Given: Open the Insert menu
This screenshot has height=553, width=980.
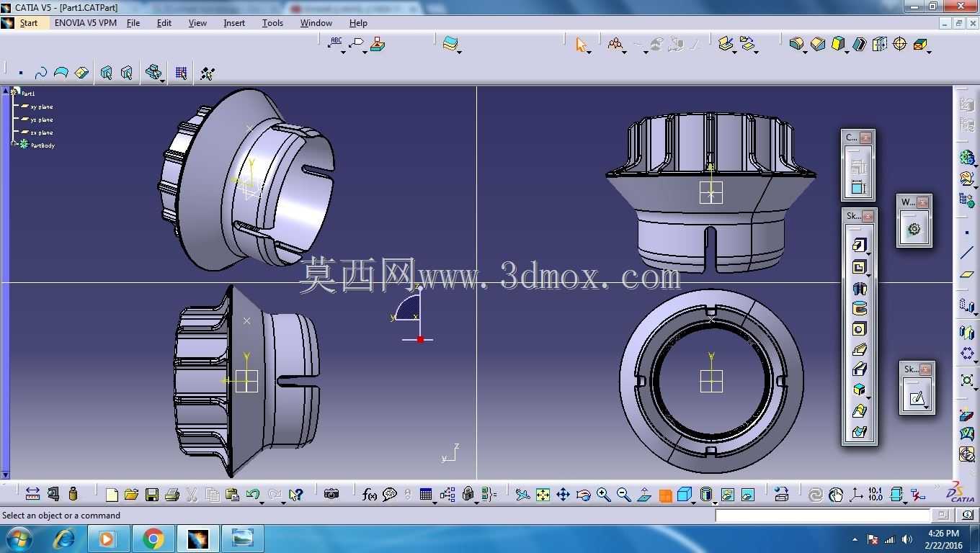Looking at the screenshot, I should point(234,23).
